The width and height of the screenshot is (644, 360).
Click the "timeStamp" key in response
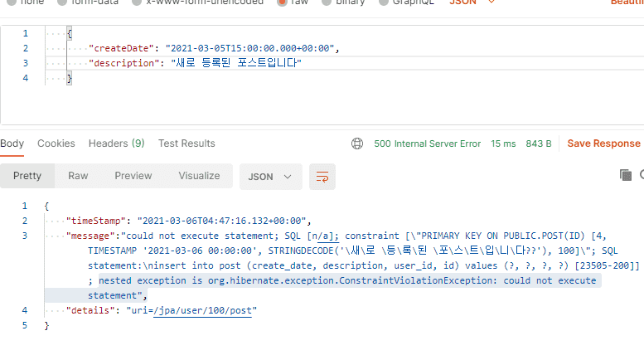(96, 221)
